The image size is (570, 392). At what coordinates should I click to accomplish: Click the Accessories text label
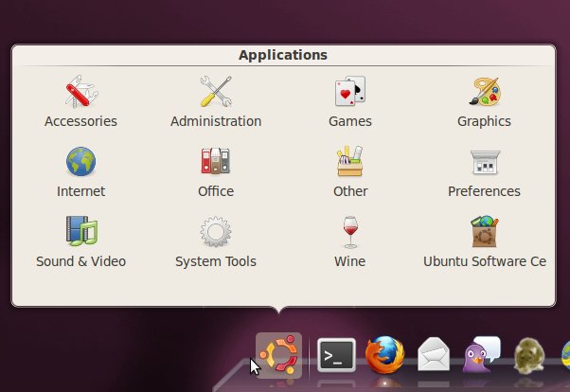coord(80,121)
